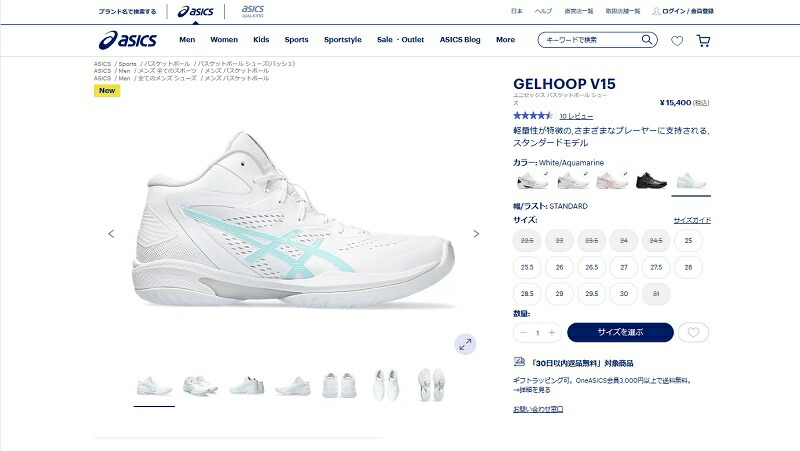Add product to favorites heart button

pos(693,333)
